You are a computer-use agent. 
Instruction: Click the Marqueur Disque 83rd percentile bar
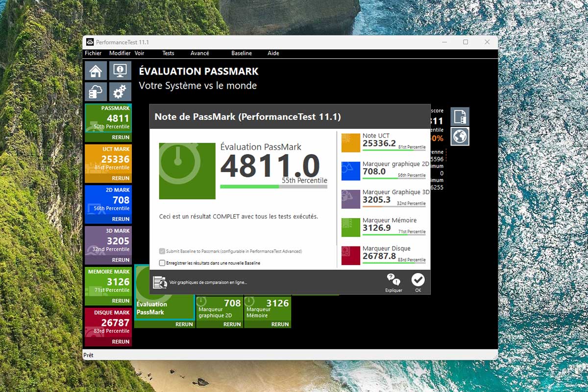click(x=394, y=263)
